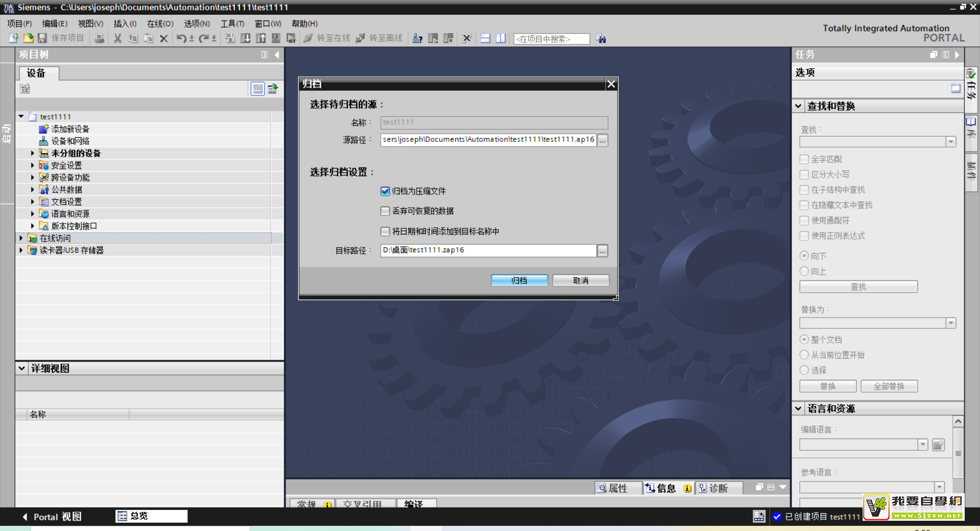Viewport: 980px width, 531px height.
Task: Collapse the 查找和替换 section
Action: [798, 106]
